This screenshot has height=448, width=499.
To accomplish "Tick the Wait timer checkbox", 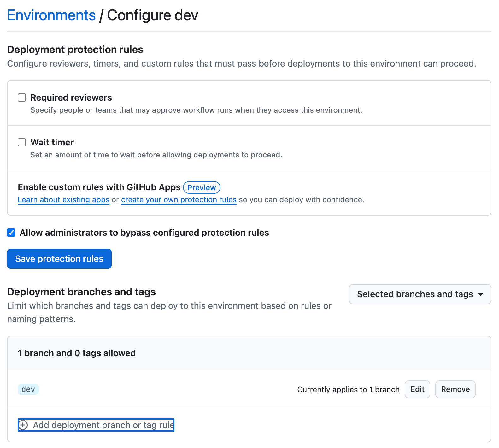I will (x=22, y=142).
